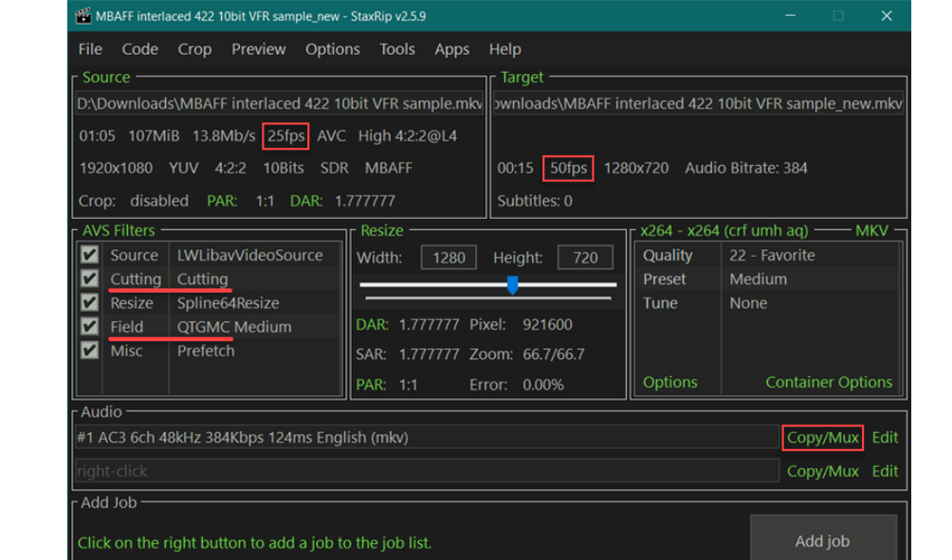Screen dimensions: 952x560
Task: Open Container Options link
Action: (829, 382)
